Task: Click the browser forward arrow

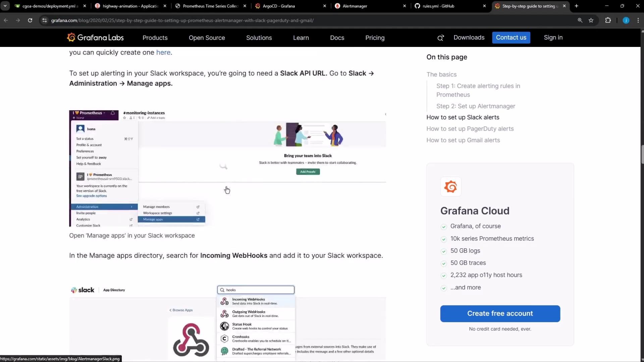Action: [18, 20]
